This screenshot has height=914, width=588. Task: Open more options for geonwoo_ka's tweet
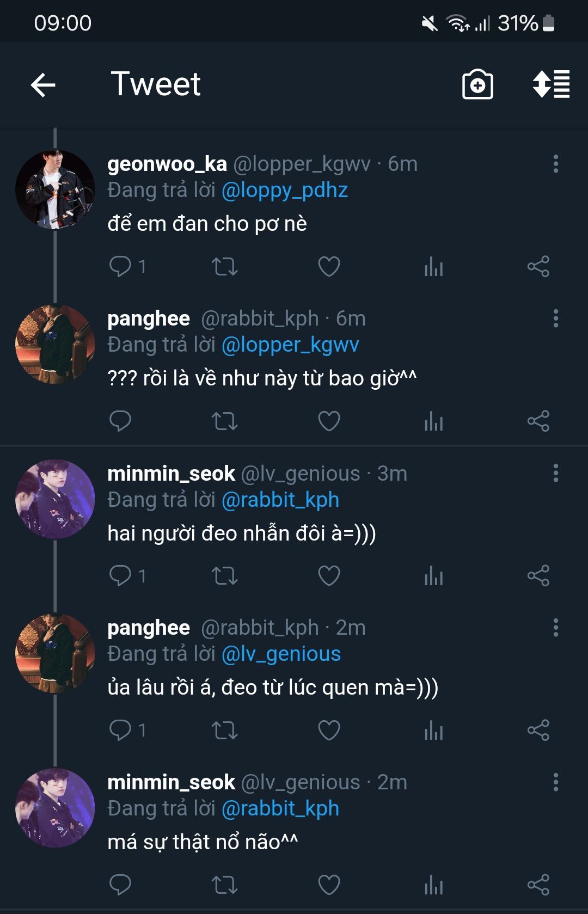tap(555, 164)
